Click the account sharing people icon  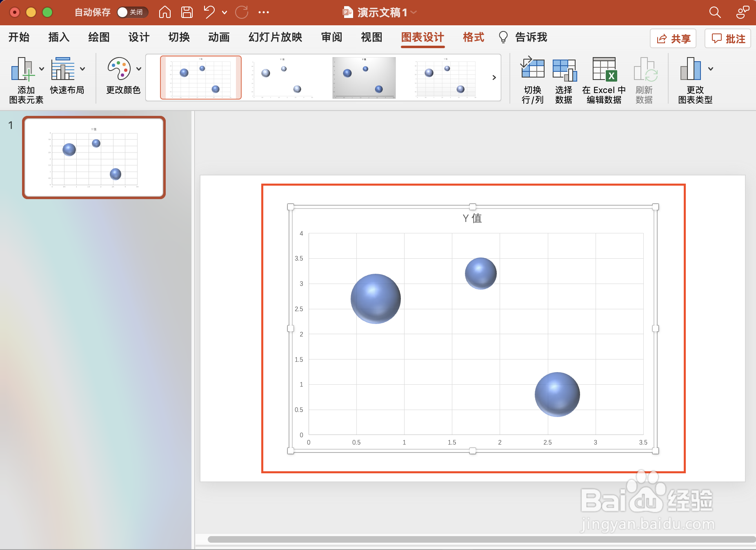(743, 12)
